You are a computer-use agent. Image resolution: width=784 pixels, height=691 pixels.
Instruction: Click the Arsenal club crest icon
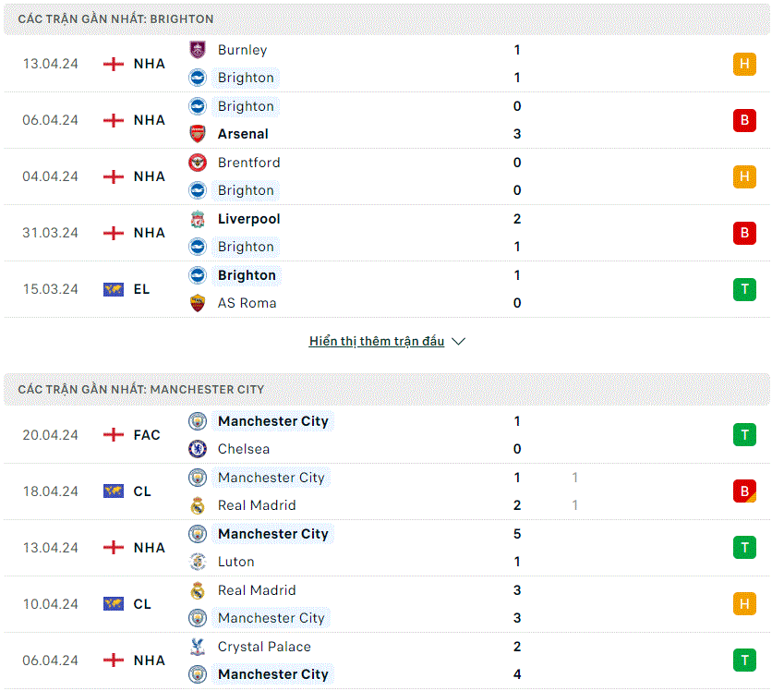pyautogui.click(x=198, y=134)
